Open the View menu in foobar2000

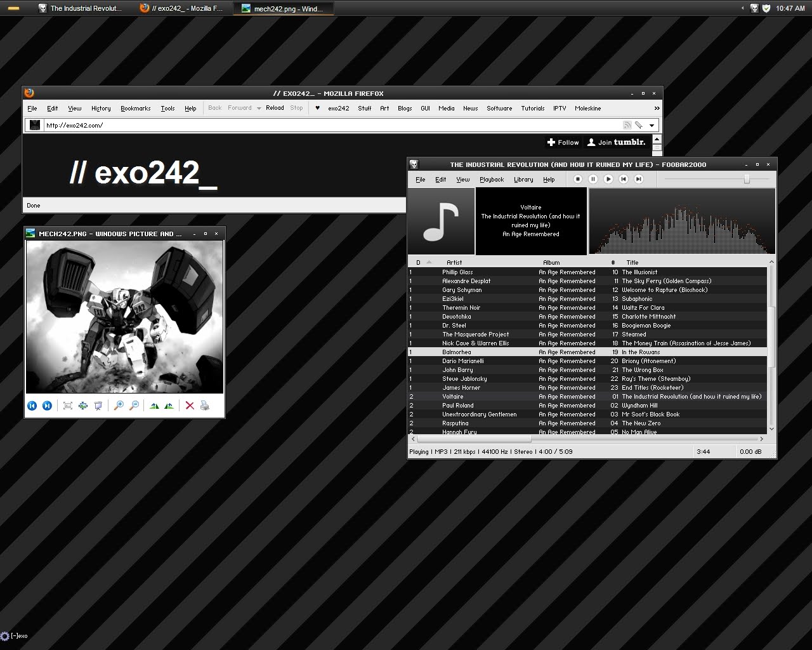point(463,180)
